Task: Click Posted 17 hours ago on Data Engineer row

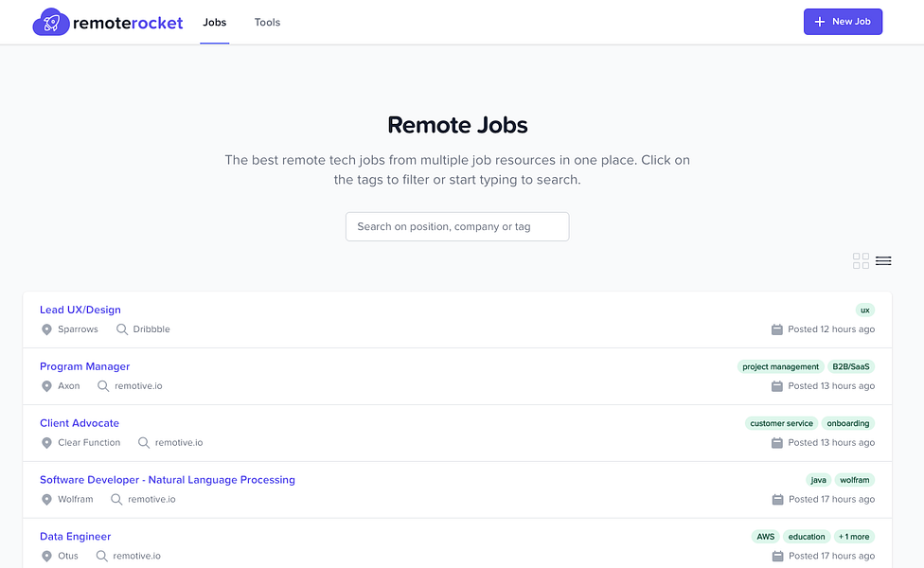Action: [x=831, y=556]
